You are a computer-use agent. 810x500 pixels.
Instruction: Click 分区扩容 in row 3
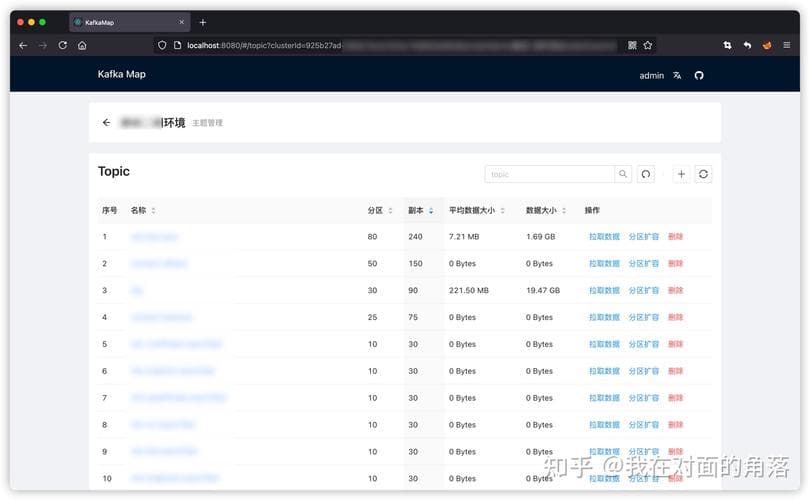point(644,290)
